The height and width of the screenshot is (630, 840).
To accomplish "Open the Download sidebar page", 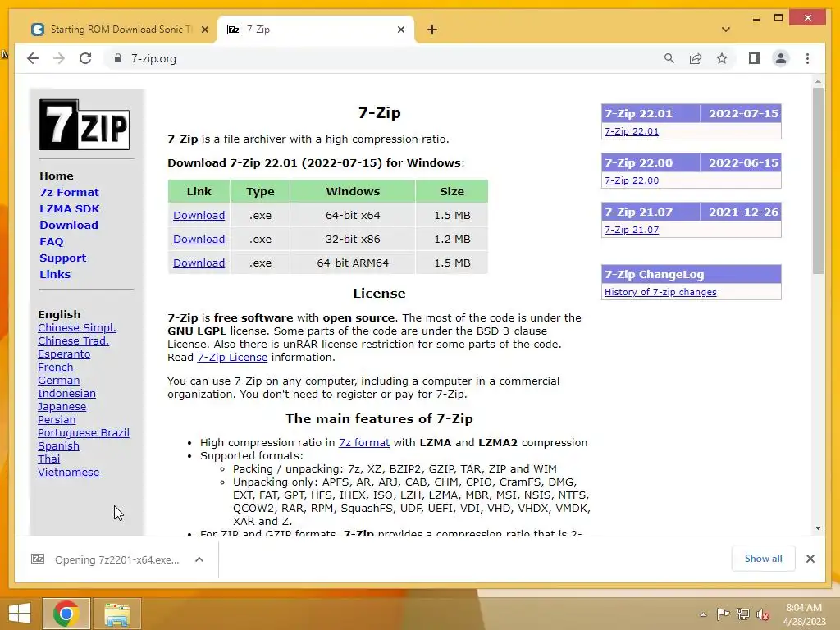I will 69,225.
